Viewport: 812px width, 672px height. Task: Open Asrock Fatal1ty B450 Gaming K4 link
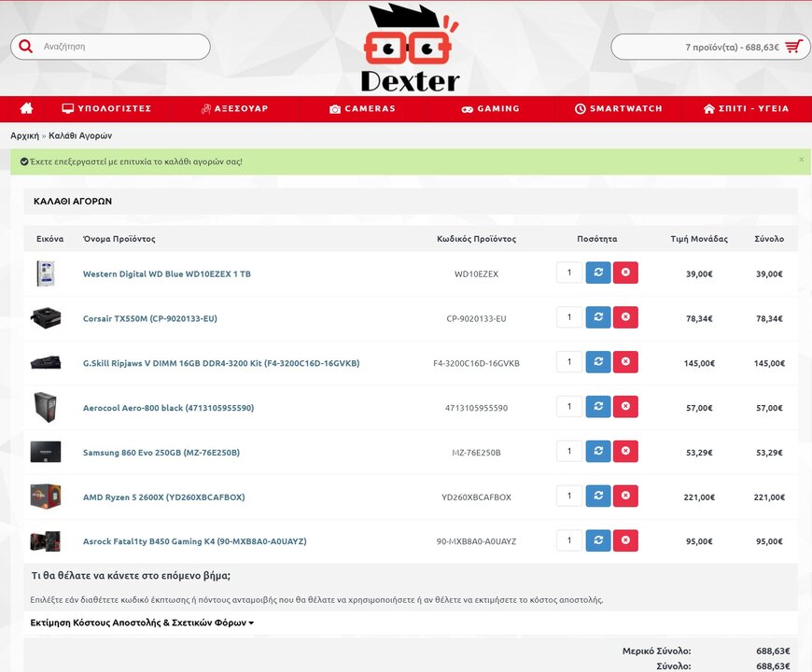tap(195, 541)
